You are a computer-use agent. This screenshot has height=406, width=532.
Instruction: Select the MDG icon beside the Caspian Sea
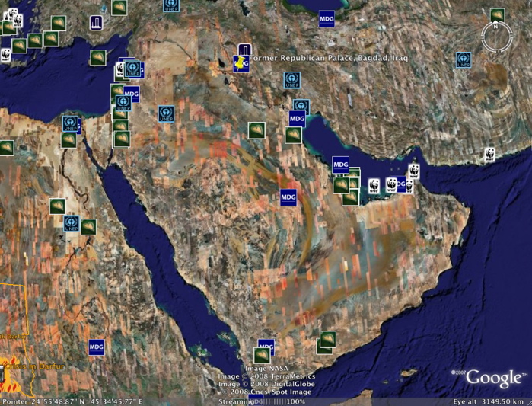click(x=327, y=18)
